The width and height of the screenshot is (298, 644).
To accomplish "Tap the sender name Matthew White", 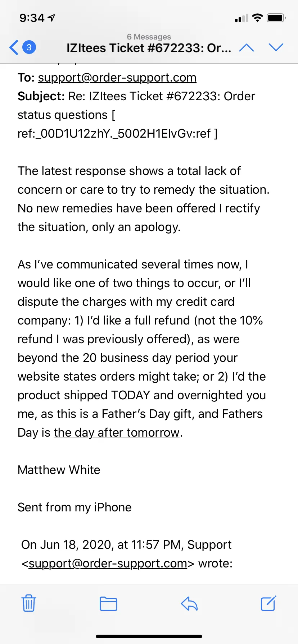I will tap(59, 470).
